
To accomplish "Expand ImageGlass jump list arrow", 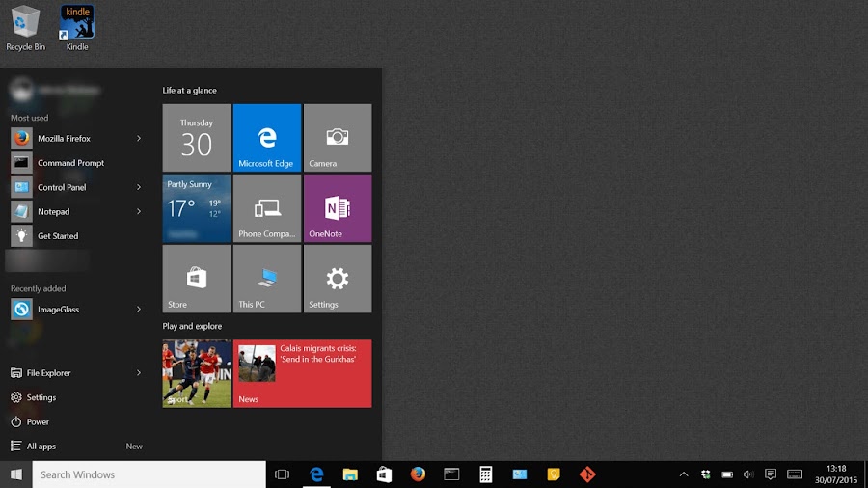I will [139, 310].
